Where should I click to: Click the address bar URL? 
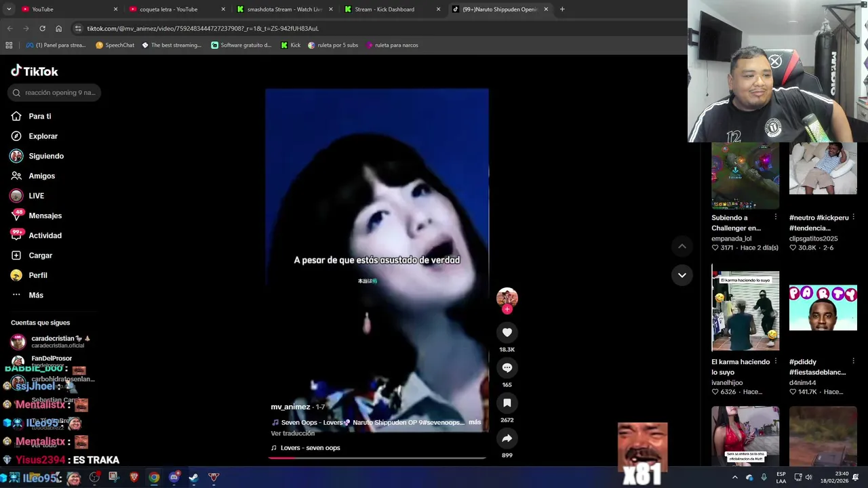click(x=203, y=28)
